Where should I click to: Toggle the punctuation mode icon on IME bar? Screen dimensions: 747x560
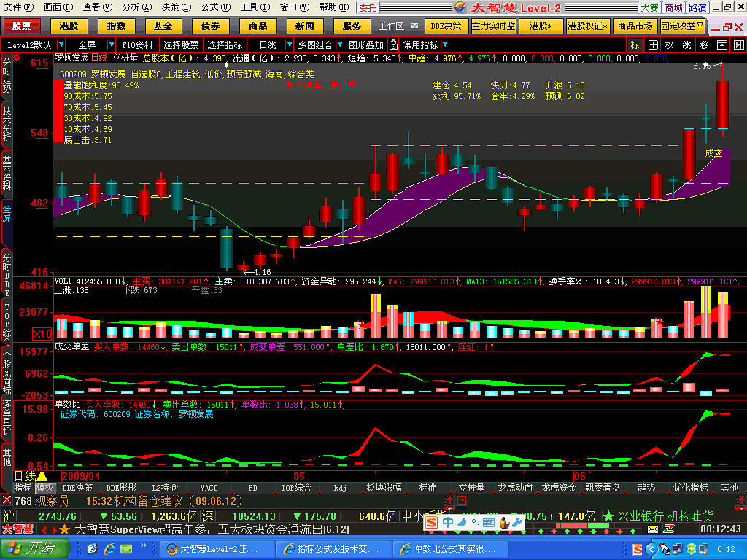click(x=474, y=522)
